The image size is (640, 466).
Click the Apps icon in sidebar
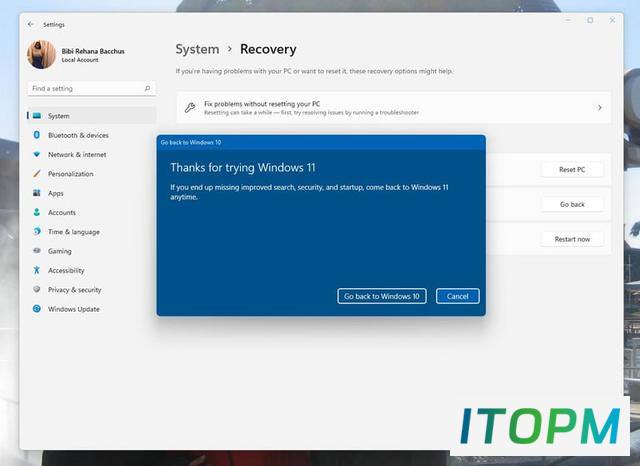37,193
